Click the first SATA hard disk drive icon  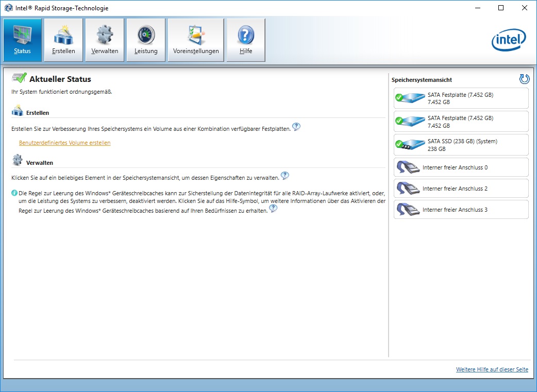pyautogui.click(x=410, y=98)
